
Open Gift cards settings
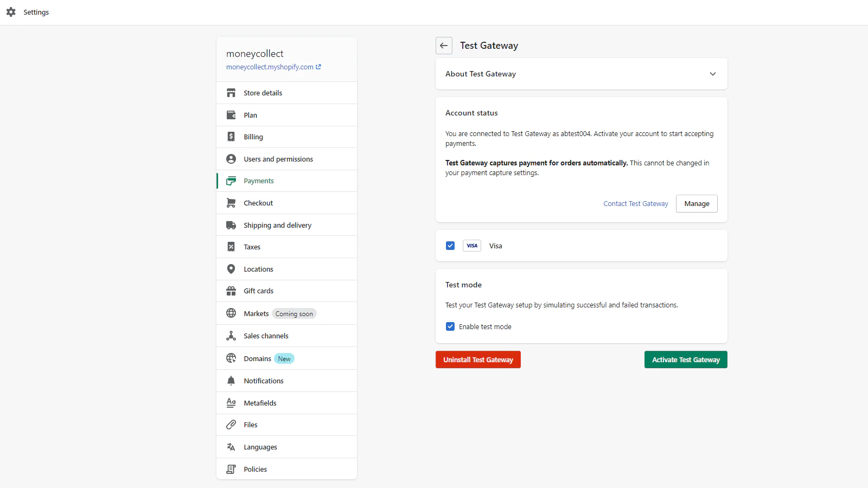tap(286, 291)
